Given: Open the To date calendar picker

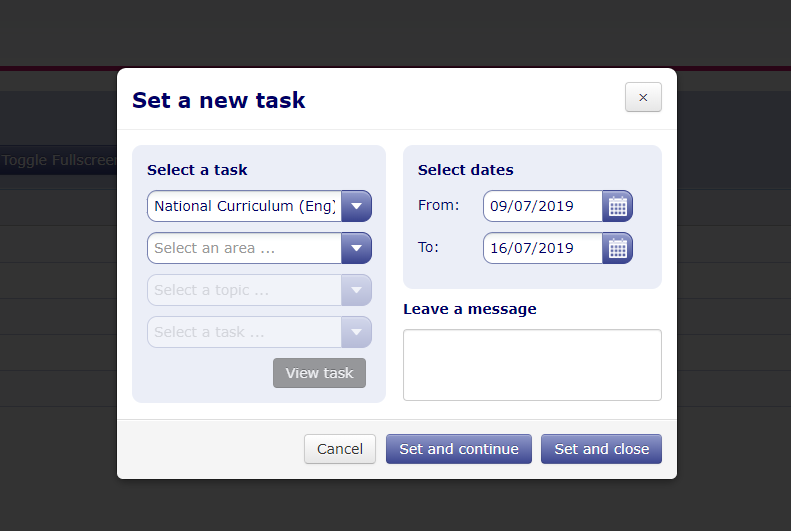Looking at the screenshot, I should pyautogui.click(x=617, y=248).
